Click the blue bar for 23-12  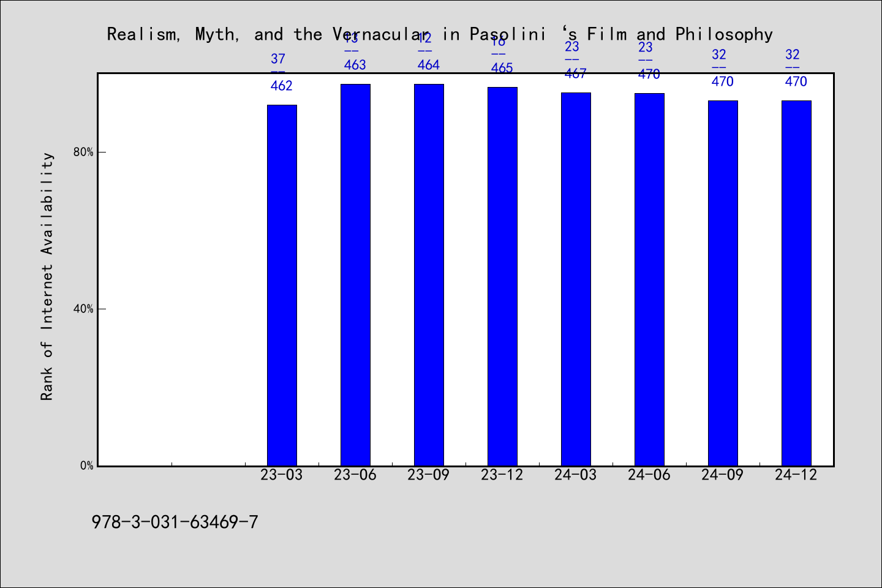click(x=502, y=276)
